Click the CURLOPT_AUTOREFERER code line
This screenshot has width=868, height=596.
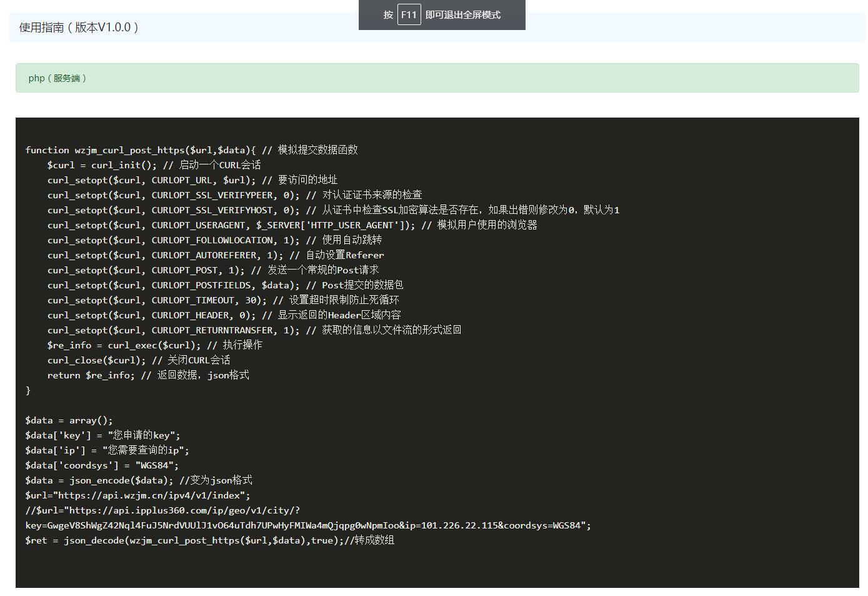[x=216, y=255]
